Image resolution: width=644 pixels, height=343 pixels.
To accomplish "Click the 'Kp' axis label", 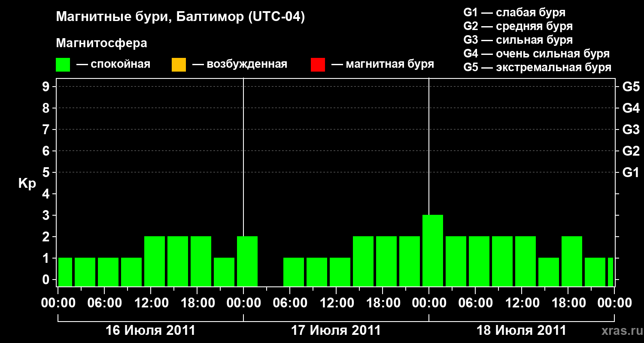I will click(x=27, y=184).
